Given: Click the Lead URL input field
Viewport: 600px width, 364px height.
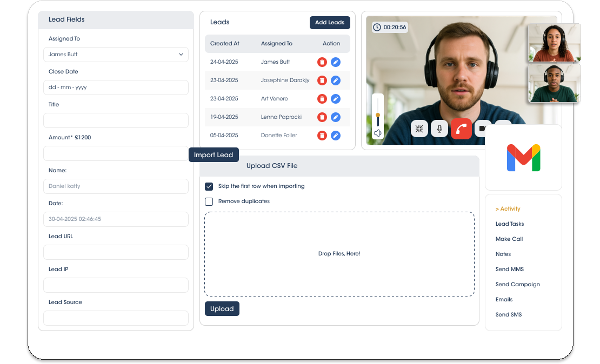Looking at the screenshot, I should pos(116,252).
